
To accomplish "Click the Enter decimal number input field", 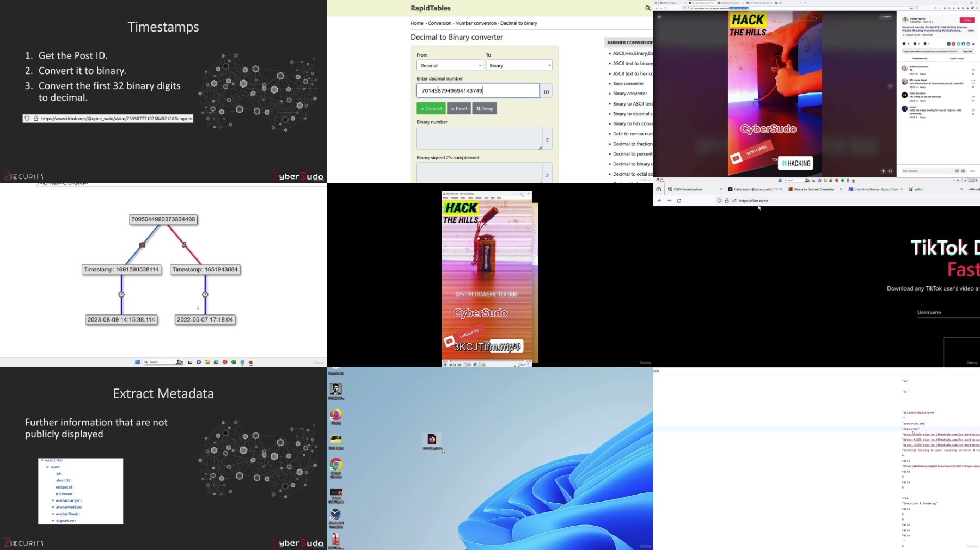I will coord(478,91).
